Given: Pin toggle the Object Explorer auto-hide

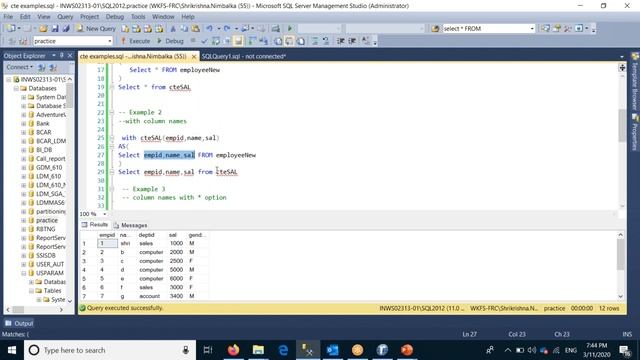Looking at the screenshot, I should tap(62, 55).
